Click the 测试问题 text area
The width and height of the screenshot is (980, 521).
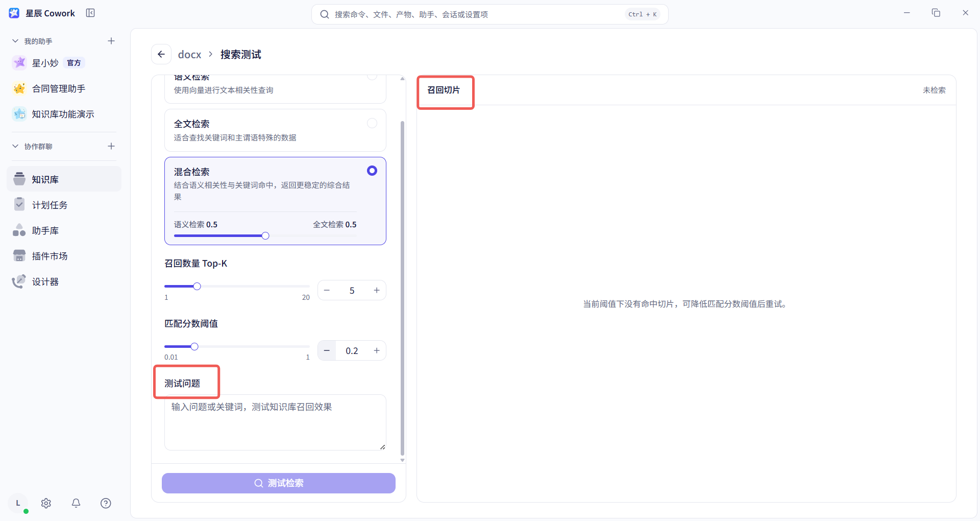[x=275, y=422]
